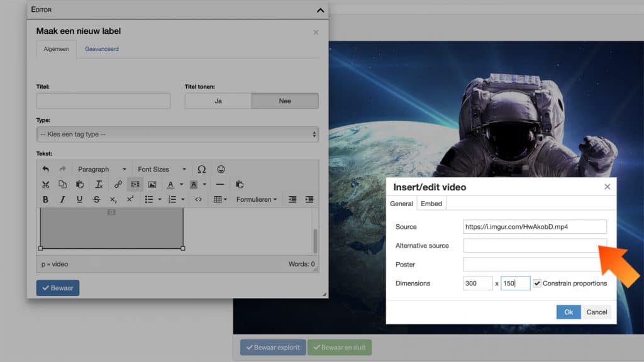Open the table insert dropdown
The height and width of the screenshot is (362, 644).
[x=220, y=199]
